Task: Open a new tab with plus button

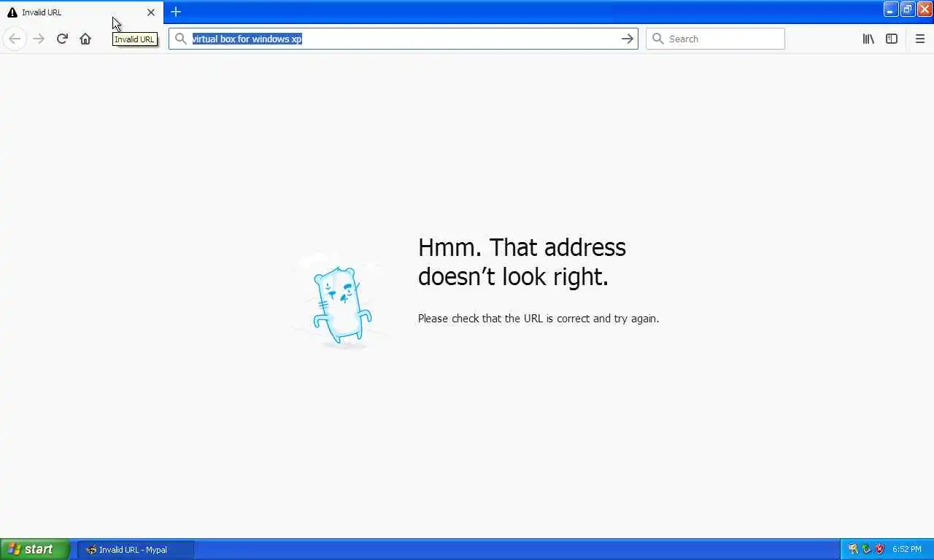Action: click(x=176, y=12)
